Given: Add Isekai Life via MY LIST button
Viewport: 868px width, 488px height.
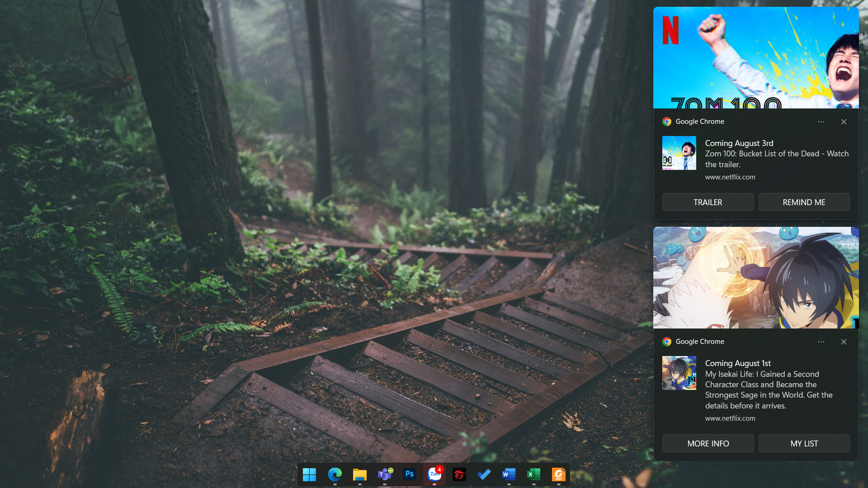Looking at the screenshot, I should point(804,444).
